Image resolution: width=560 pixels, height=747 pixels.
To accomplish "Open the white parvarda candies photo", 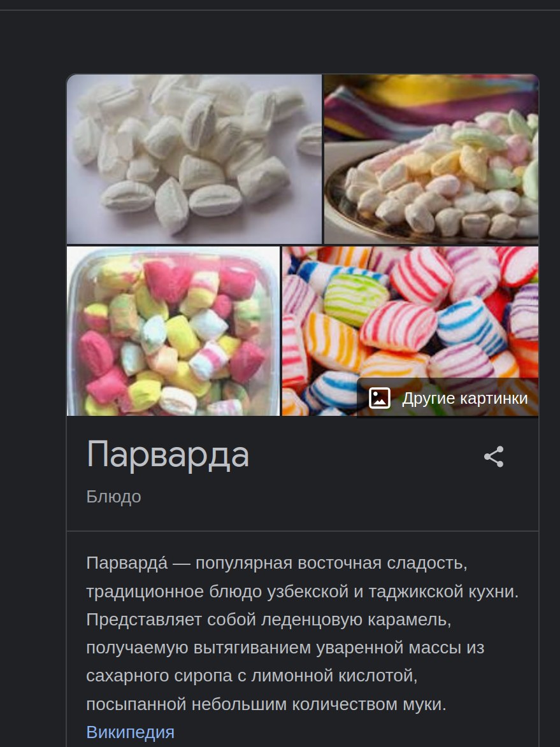I will click(x=194, y=159).
